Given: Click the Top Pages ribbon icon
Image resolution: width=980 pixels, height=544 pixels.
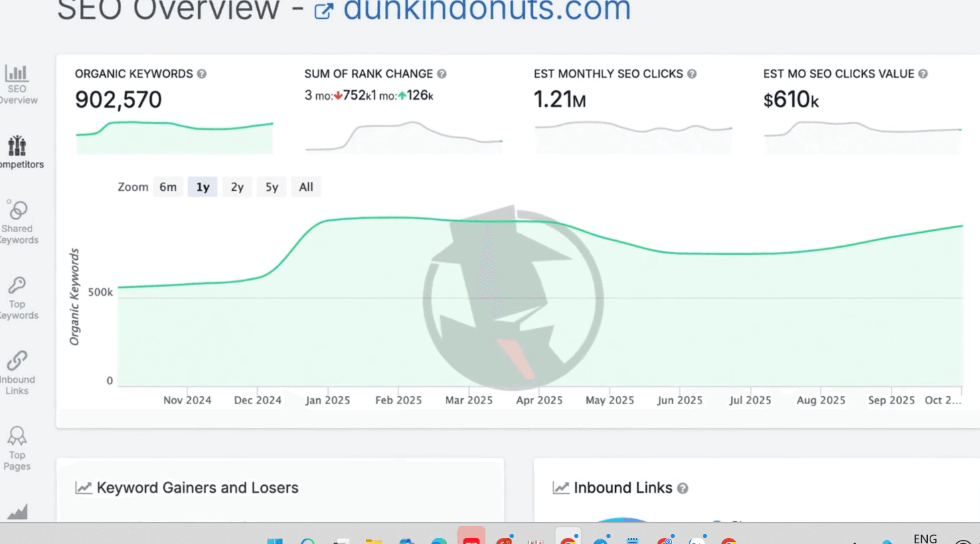Looking at the screenshot, I should (17, 437).
